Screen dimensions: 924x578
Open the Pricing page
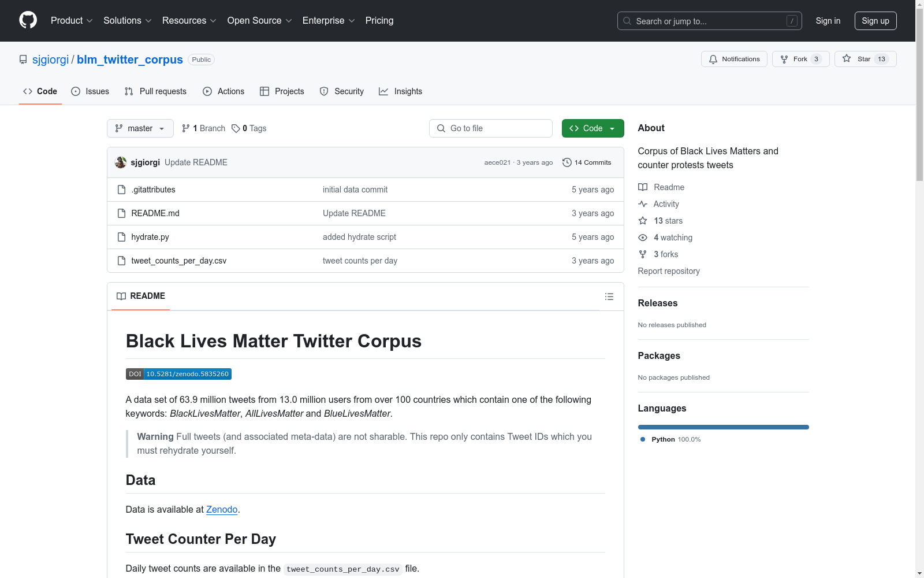pyautogui.click(x=379, y=20)
